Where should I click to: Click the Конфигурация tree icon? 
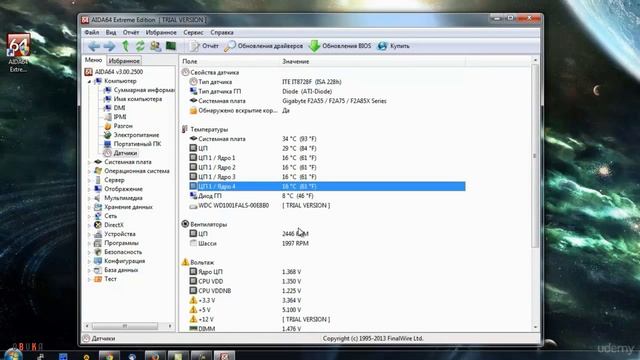point(98,261)
